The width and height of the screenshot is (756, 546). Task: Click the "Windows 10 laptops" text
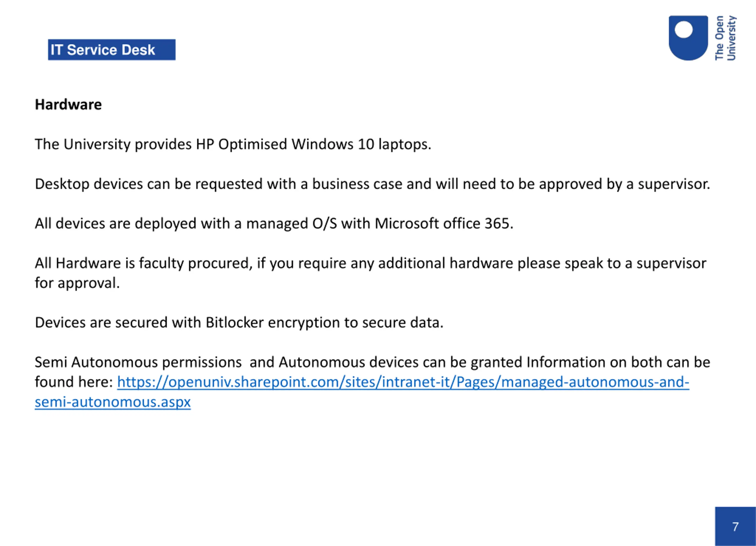pos(361,145)
